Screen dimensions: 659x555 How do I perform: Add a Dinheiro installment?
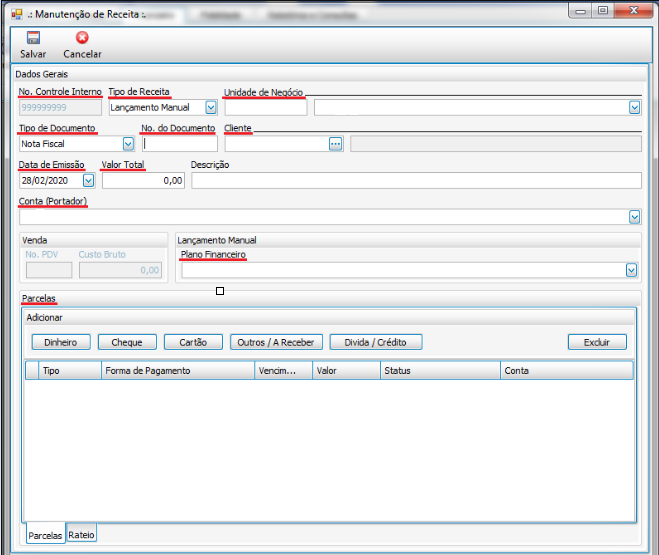pyautogui.click(x=61, y=342)
